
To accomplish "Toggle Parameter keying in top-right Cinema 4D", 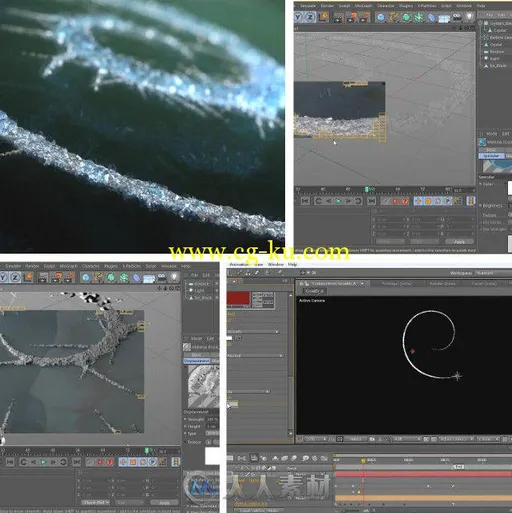I will 448,201.
